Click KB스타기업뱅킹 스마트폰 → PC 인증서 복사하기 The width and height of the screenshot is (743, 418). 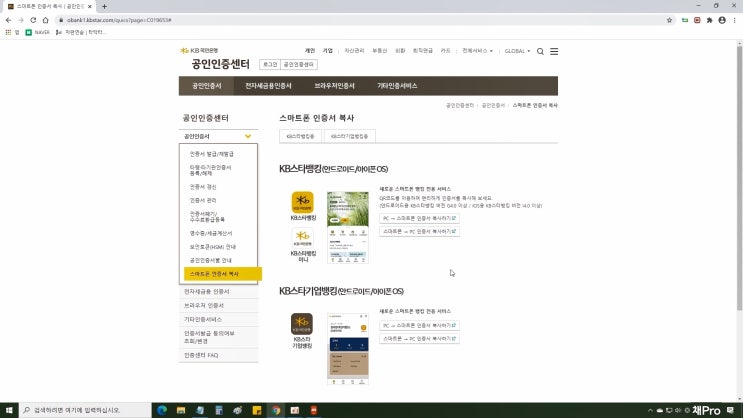(419, 339)
